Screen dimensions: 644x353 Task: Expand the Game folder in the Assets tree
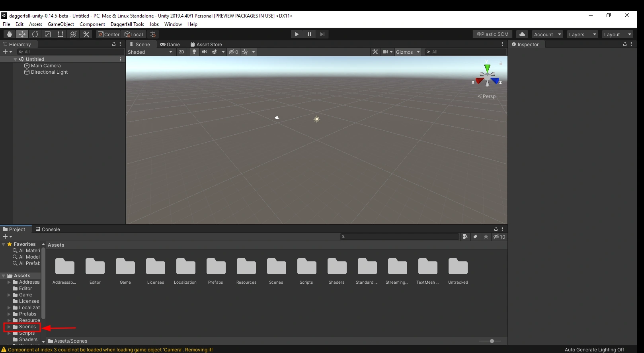(9, 295)
